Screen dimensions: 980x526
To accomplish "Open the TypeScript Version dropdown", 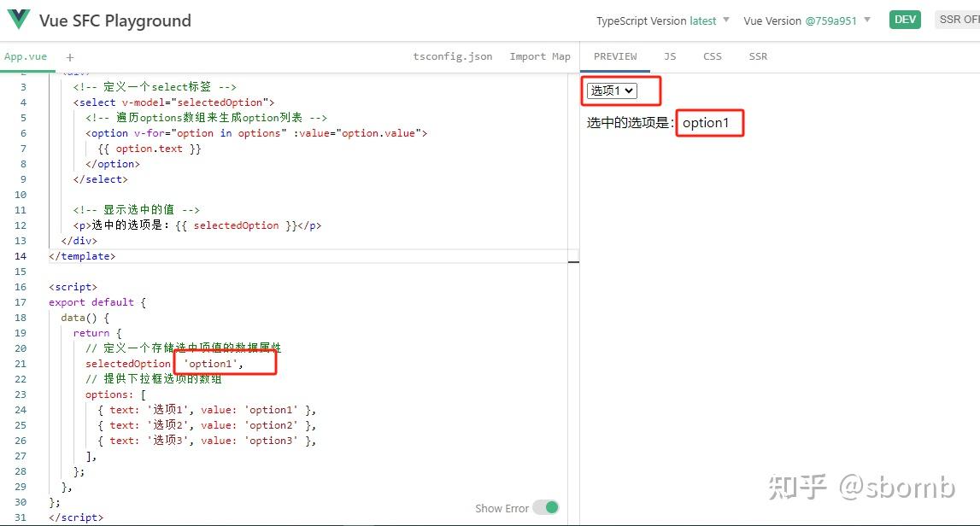I will 662,20.
